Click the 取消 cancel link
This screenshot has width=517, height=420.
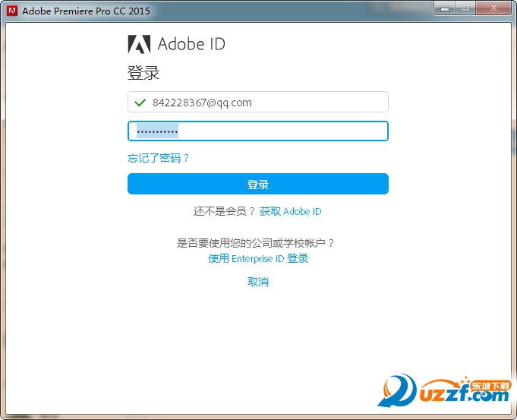coord(258,282)
